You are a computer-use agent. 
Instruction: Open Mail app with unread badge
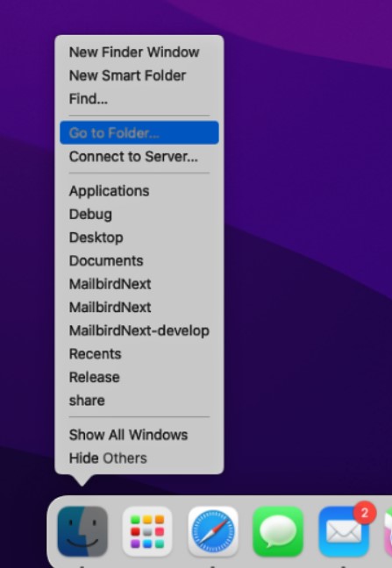coord(344,531)
